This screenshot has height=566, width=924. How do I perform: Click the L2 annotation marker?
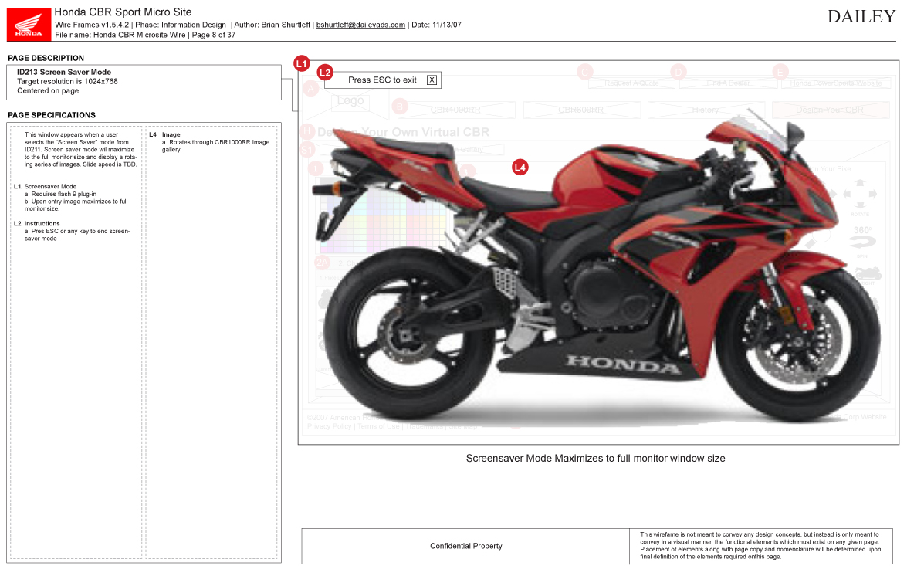(326, 73)
